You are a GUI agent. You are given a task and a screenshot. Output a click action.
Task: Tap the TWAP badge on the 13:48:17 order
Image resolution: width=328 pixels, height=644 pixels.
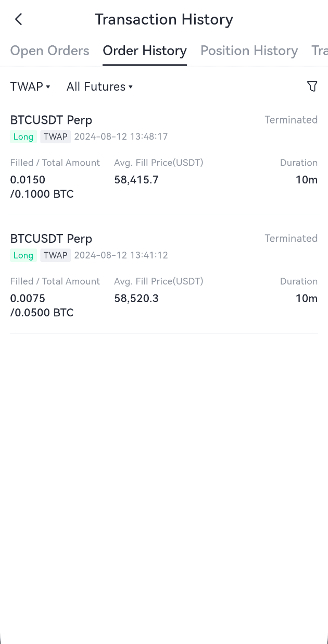(x=55, y=137)
